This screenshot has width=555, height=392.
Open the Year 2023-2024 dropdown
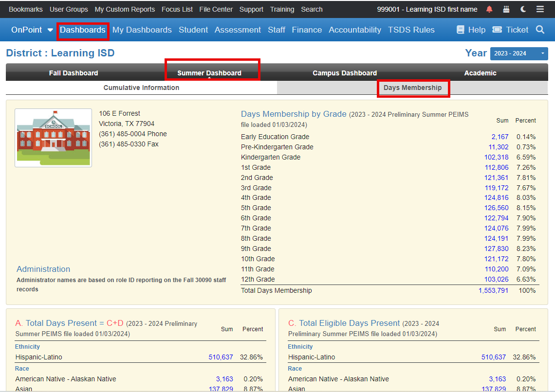click(x=519, y=53)
